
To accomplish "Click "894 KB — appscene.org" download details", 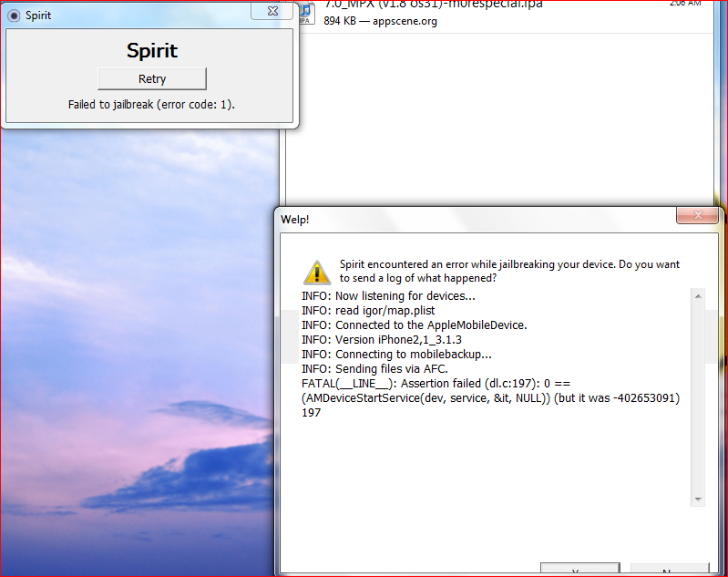I will (380, 21).
